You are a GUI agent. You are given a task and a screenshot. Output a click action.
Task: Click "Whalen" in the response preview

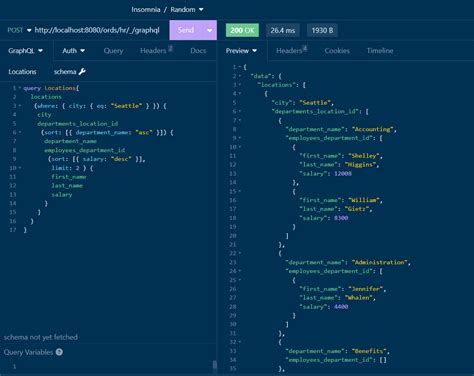[359, 298]
